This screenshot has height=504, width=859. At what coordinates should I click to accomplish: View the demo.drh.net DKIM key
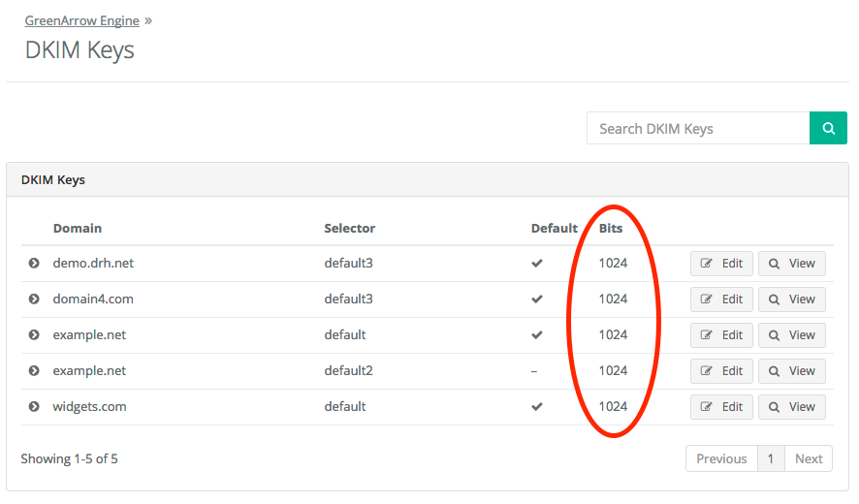click(791, 264)
